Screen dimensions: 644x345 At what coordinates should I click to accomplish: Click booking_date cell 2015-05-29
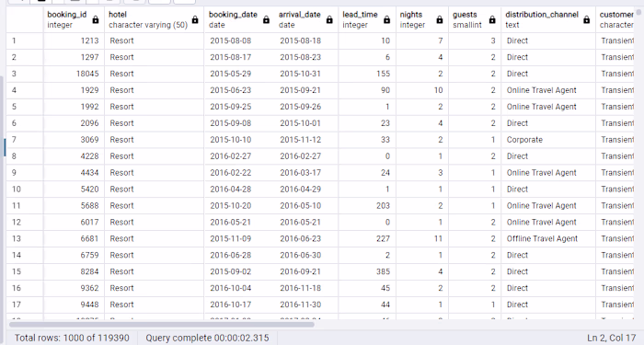[x=239, y=74]
